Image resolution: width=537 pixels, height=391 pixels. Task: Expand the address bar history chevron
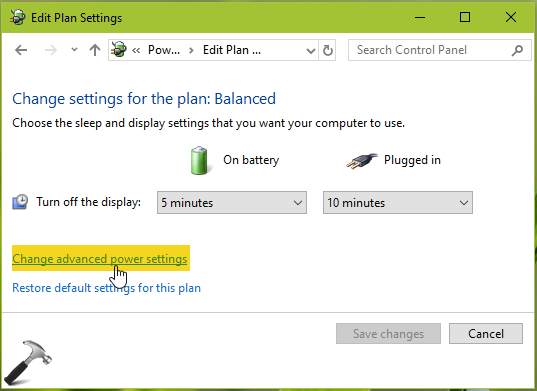[x=311, y=51]
